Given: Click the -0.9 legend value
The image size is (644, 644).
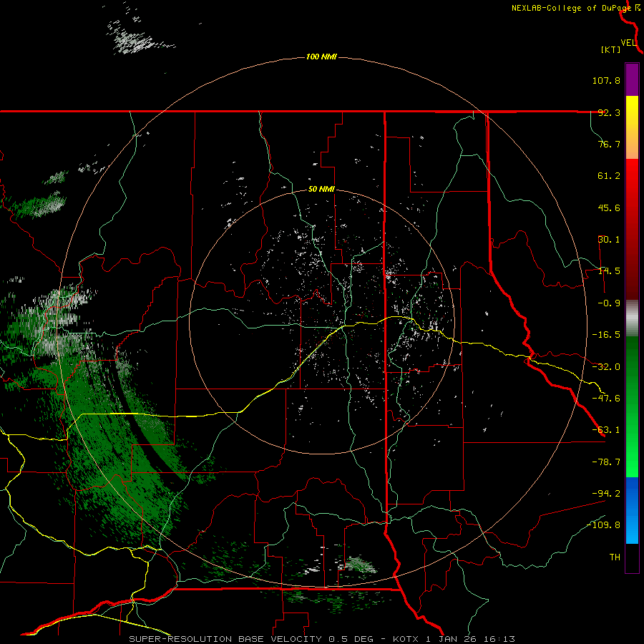Looking at the screenshot, I should [609, 303].
